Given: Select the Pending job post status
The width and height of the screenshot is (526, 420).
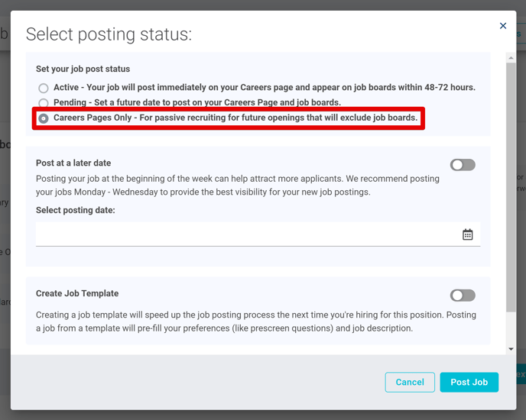Looking at the screenshot, I should pos(44,102).
